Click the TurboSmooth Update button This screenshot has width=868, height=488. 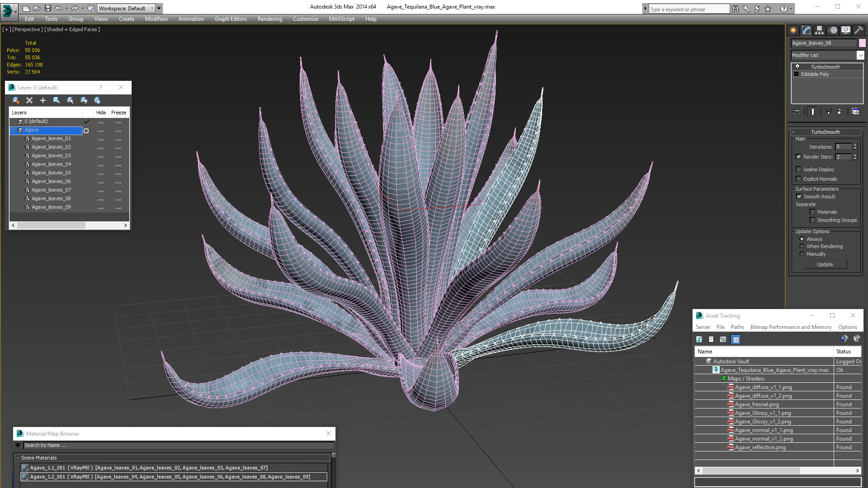[x=825, y=264]
